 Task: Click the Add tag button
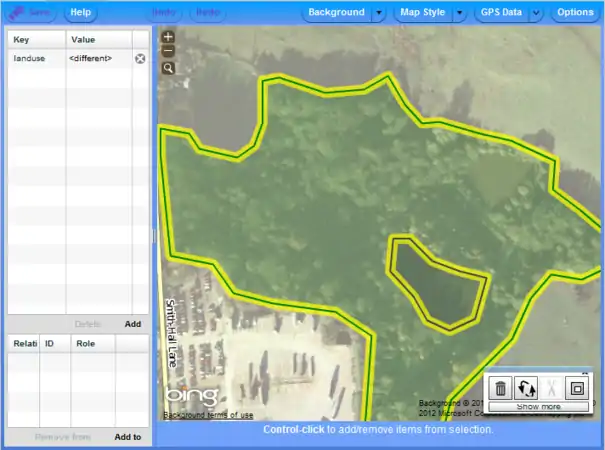(132, 324)
